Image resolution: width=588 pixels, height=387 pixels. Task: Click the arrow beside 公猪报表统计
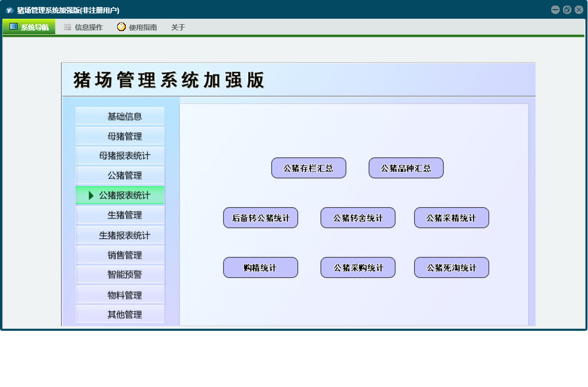coord(91,196)
